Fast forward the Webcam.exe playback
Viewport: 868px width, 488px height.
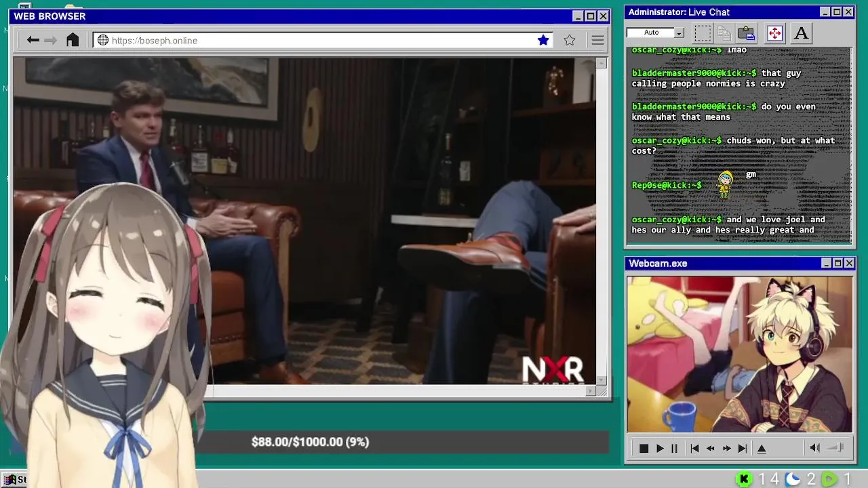tap(726, 448)
